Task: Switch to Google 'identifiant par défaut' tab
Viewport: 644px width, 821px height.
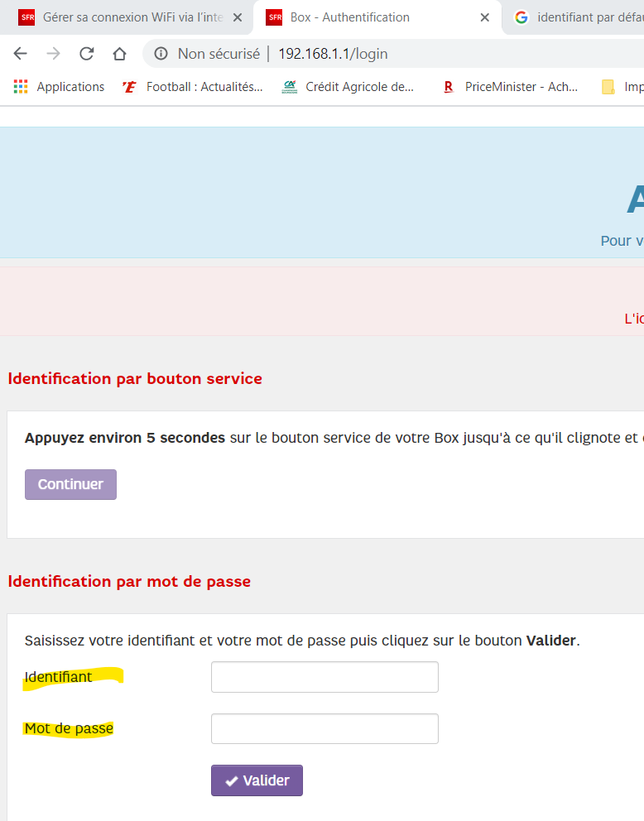Action: point(579,17)
